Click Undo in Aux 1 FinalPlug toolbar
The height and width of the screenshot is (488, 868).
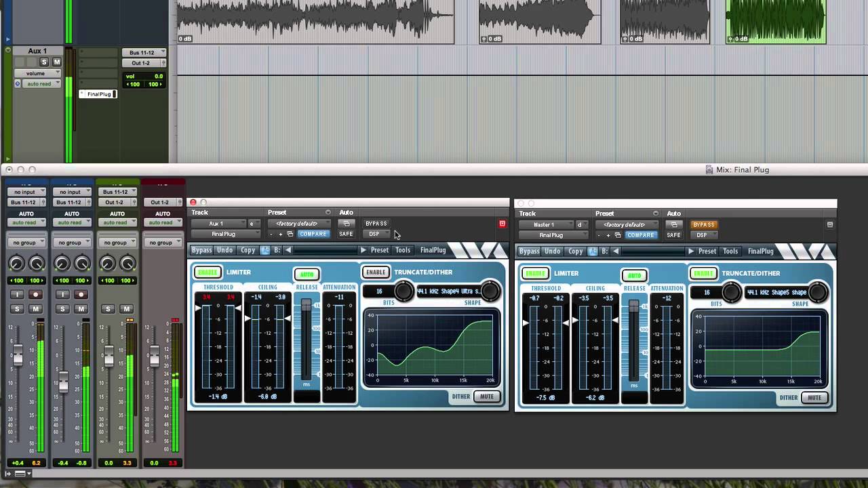[x=225, y=250]
